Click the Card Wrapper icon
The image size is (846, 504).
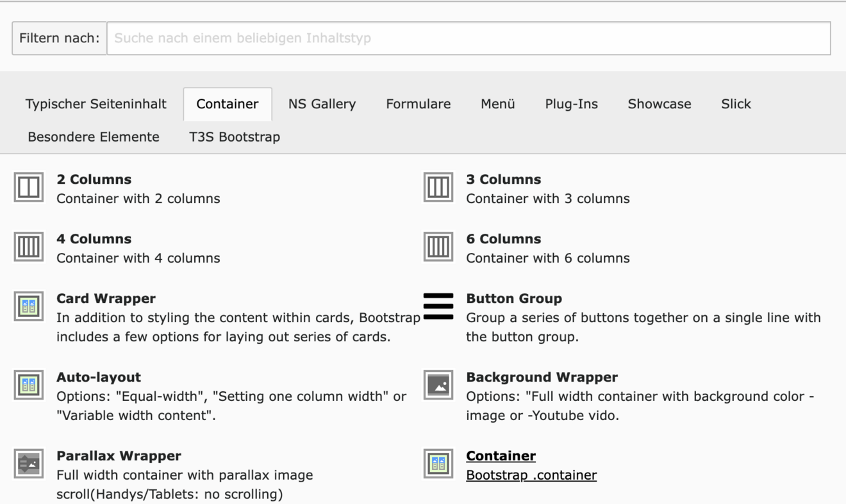pos(29,307)
